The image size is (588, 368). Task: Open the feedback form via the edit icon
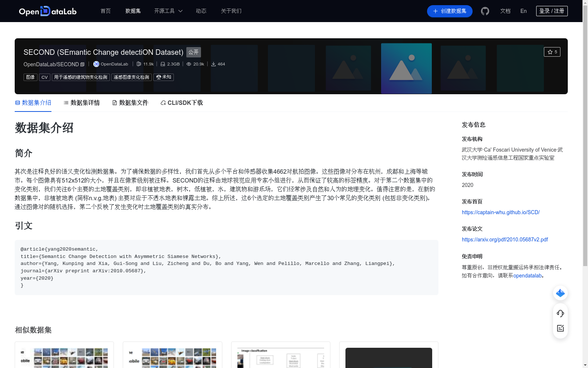coord(560,328)
